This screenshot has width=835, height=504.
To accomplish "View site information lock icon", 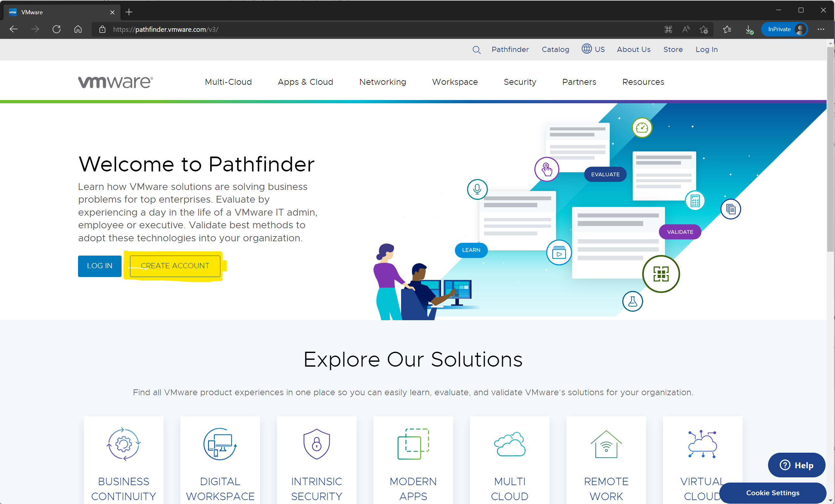I will pyautogui.click(x=102, y=30).
